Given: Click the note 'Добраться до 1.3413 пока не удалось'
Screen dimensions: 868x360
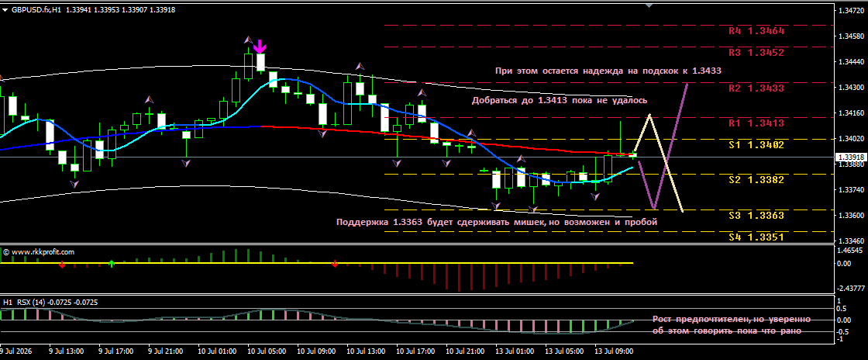Looking at the screenshot, I should point(560,101).
